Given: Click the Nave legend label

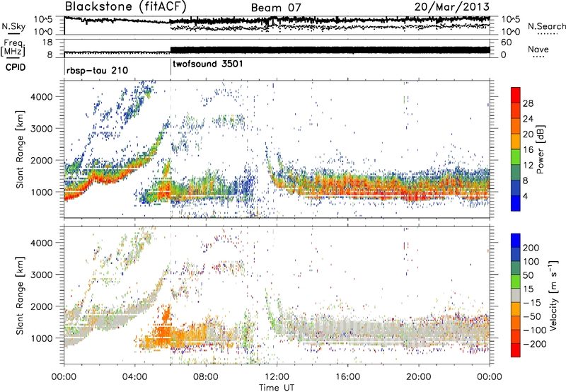Looking at the screenshot, I should click(538, 50).
